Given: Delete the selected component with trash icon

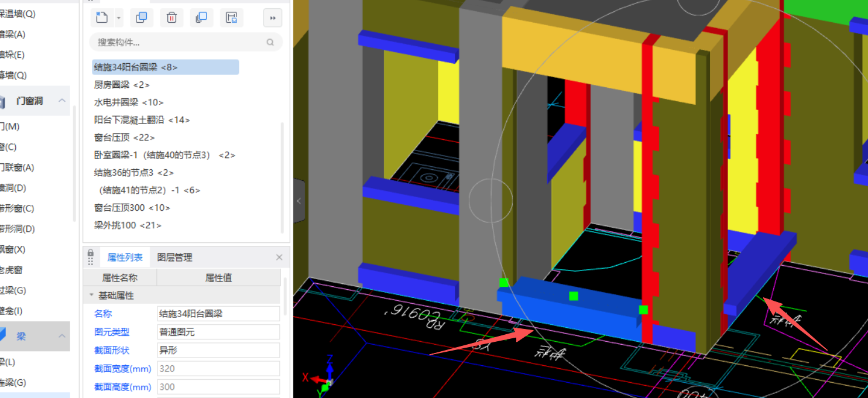Looking at the screenshot, I should coord(171,18).
